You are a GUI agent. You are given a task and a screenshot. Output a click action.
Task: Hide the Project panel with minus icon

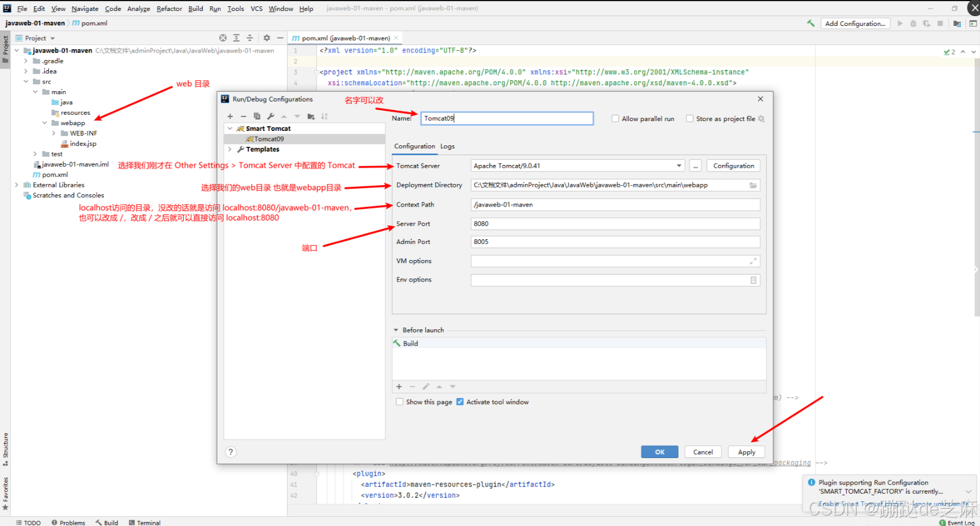tap(280, 38)
